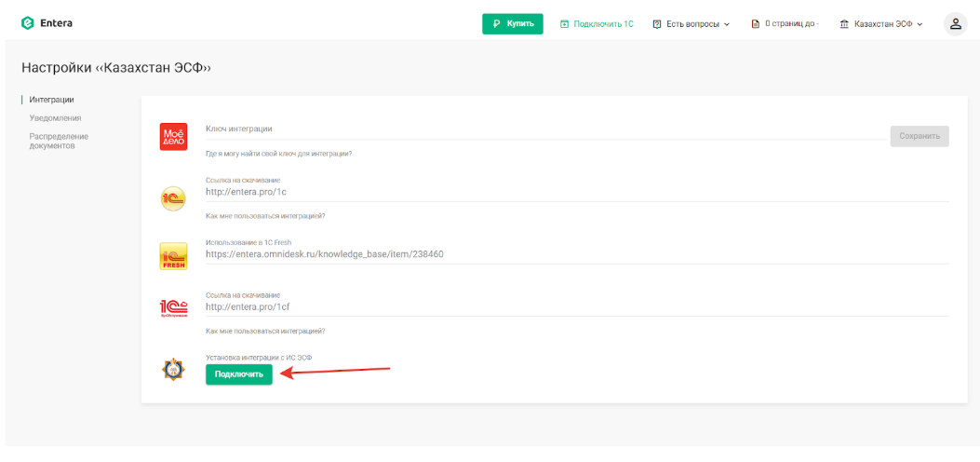Open first Как мне пользоваться интеграцией link
The image size is (980, 462).
click(265, 216)
